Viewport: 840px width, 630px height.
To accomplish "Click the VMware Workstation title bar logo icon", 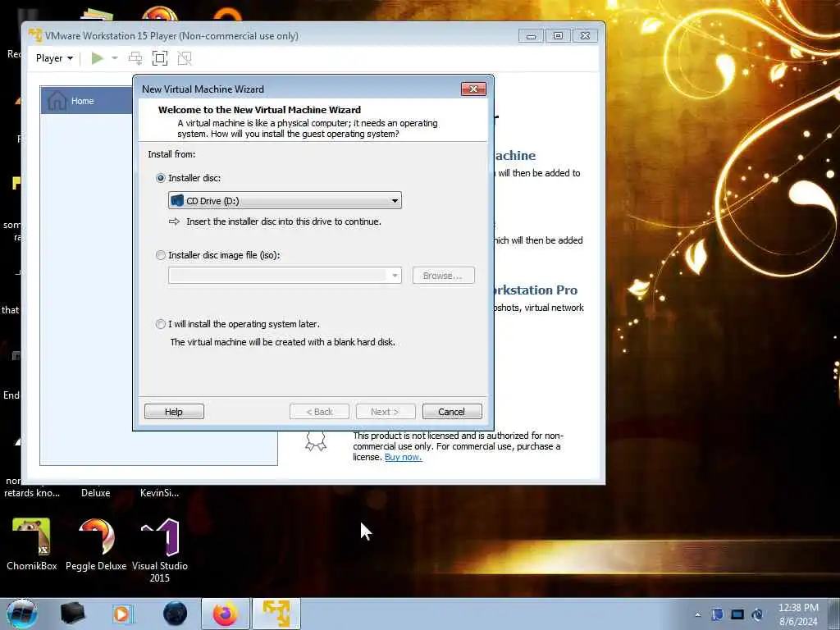I will (x=34, y=35).
